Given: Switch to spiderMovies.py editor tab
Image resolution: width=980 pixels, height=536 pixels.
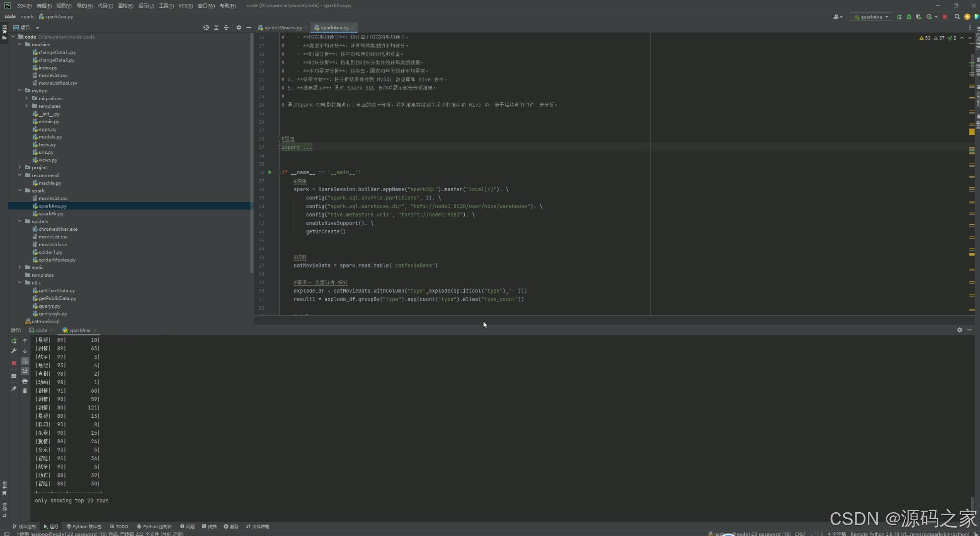Looking at the screenshot, I should point(283,28).
